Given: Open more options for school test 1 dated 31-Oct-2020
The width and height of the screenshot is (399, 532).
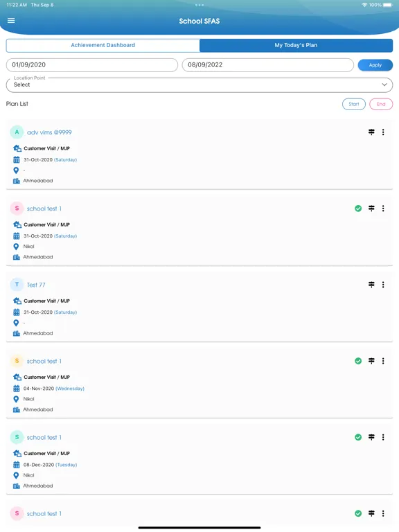Looking at the screenshot, I should (x=383, y=209).
